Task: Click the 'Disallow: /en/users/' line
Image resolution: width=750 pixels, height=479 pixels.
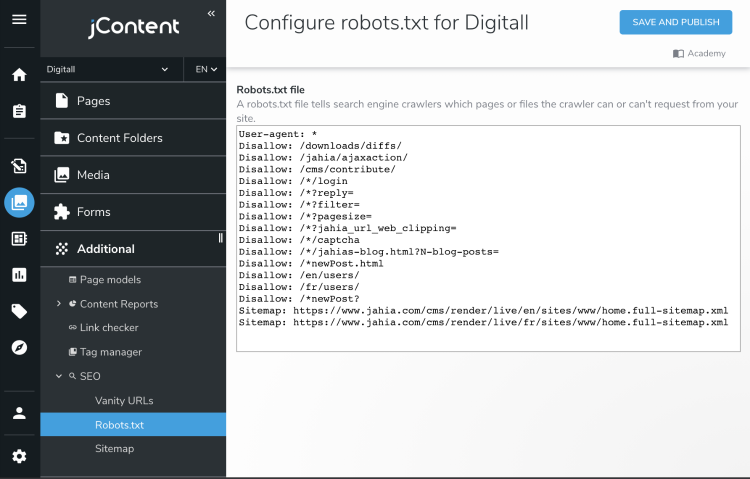Action: point(299,275)
